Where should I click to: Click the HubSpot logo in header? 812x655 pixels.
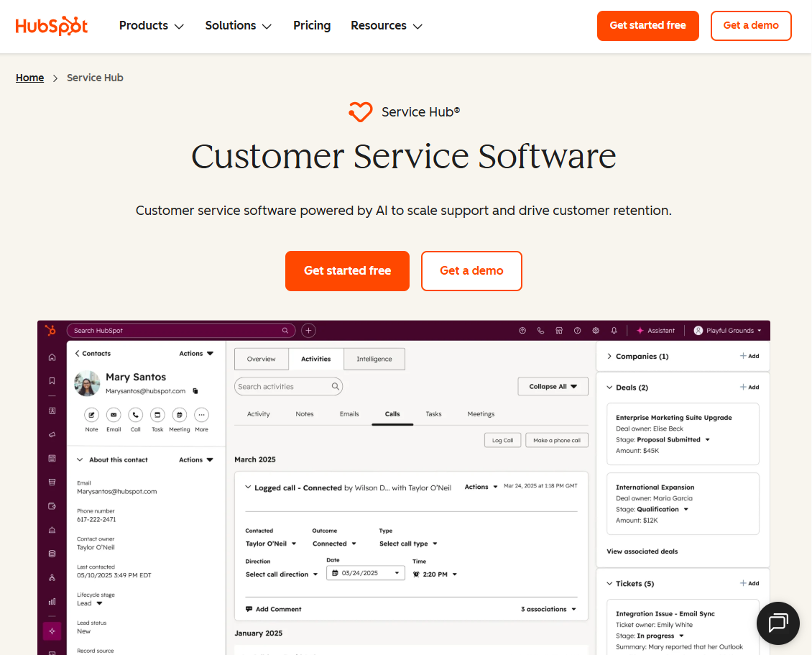pos(52,25)
